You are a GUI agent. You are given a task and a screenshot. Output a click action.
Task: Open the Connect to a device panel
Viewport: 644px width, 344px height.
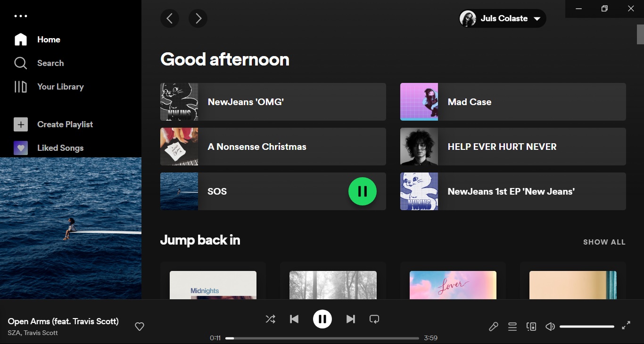[531, 326]
